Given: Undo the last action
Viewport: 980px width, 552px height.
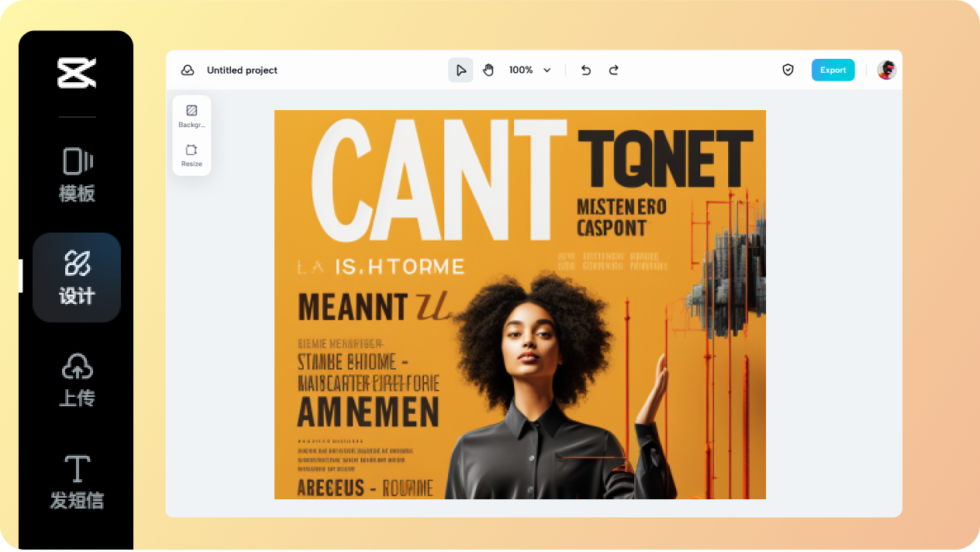Looking at the screenshot, I should pyautogui.click(x=586, y=70).
